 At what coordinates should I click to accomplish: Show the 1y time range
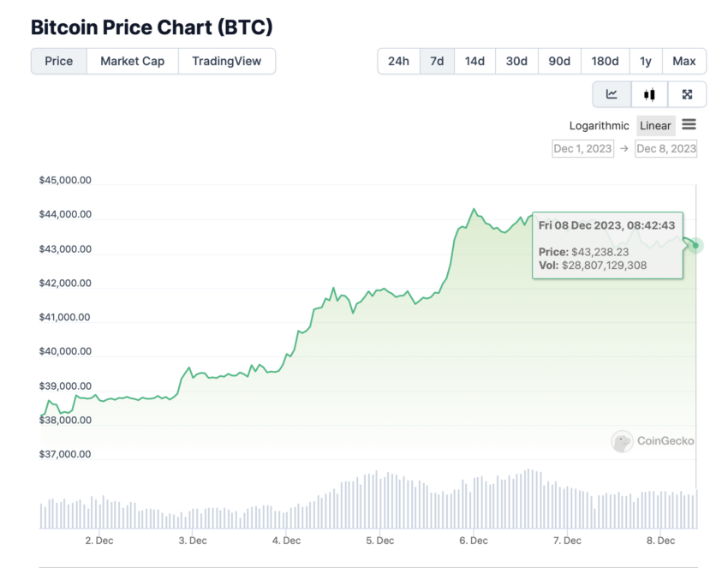[x=646, y=62]
